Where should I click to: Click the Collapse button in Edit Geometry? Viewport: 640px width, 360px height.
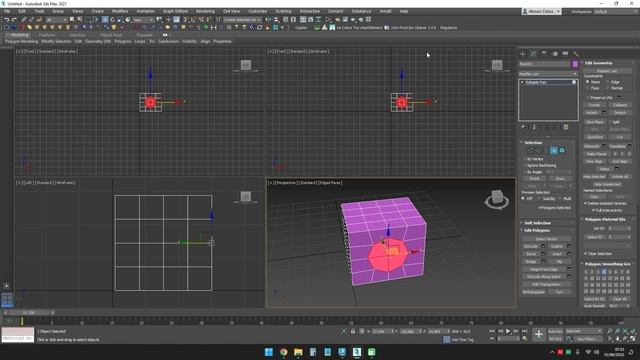(x=620, y=105)
